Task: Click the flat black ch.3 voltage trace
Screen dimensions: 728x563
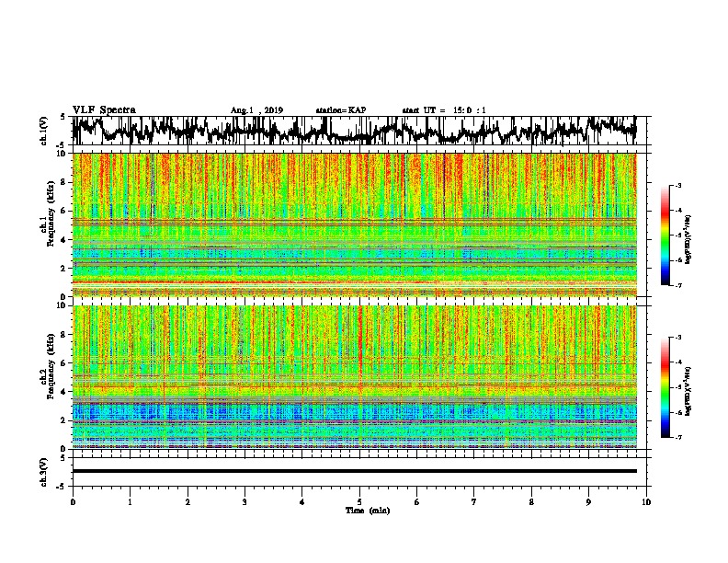Action: 355,471
